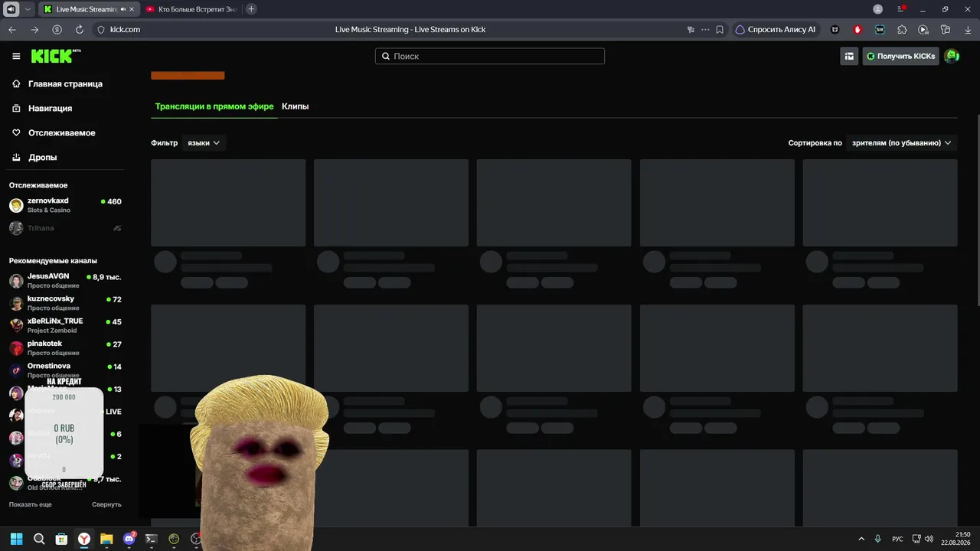Go forward using the browser forward arrow
The image size is (980, 551).
(34, 29)
